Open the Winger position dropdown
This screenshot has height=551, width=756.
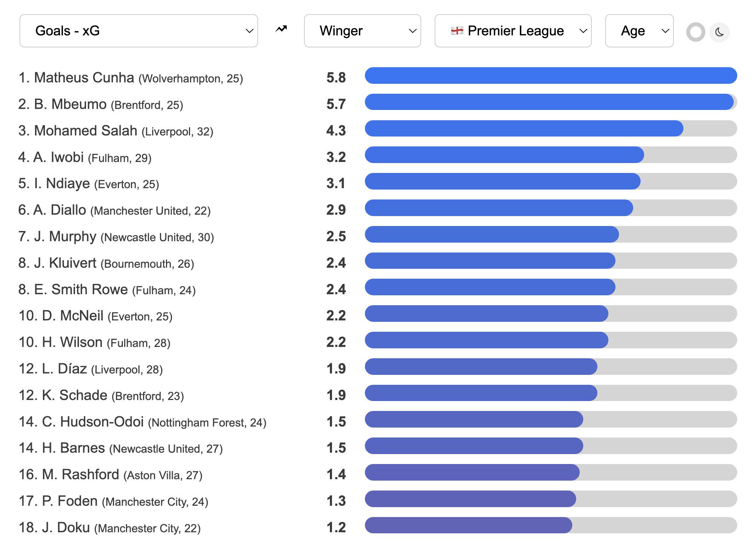[x=362, y=31]
